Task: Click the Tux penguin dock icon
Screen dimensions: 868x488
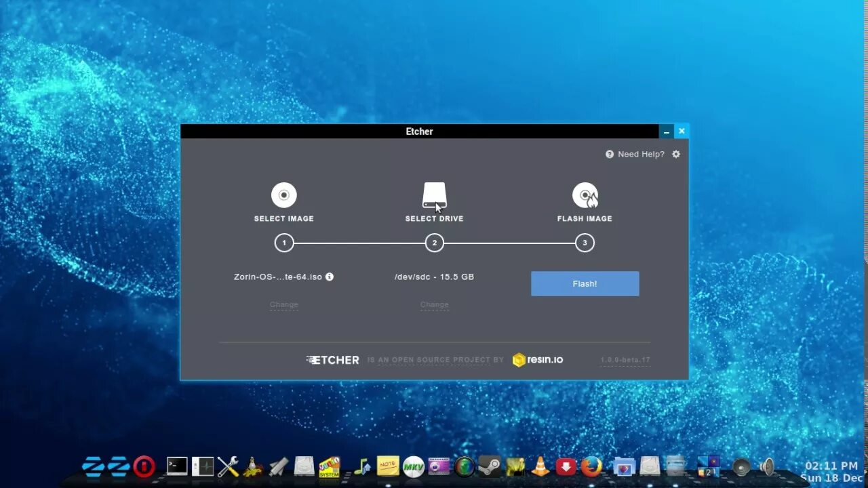Action: (253, 466)
